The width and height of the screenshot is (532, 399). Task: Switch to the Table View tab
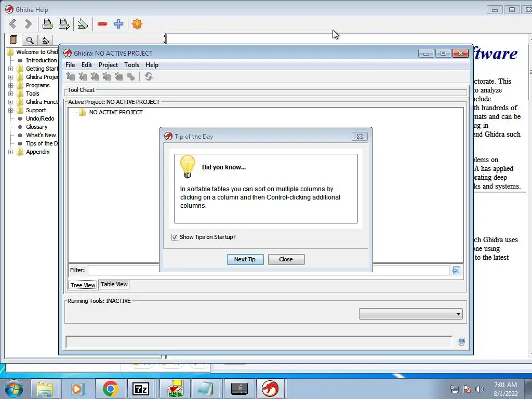coord(114,284)
